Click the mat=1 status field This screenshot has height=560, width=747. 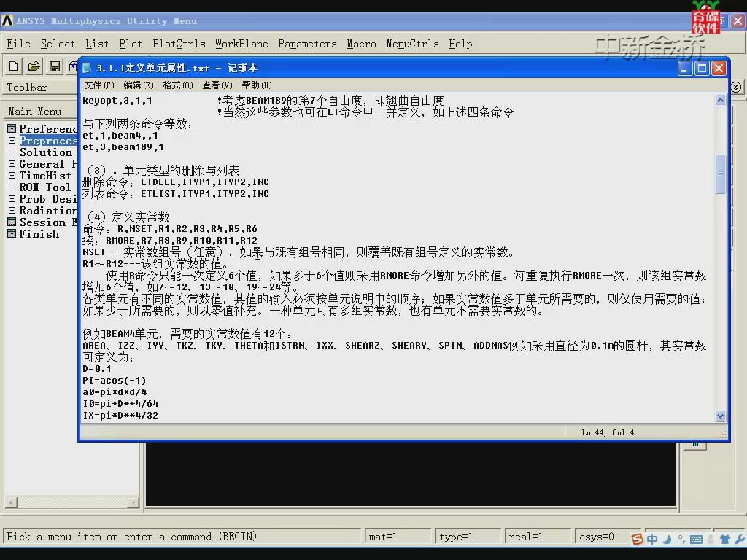[x=398, y=537]
